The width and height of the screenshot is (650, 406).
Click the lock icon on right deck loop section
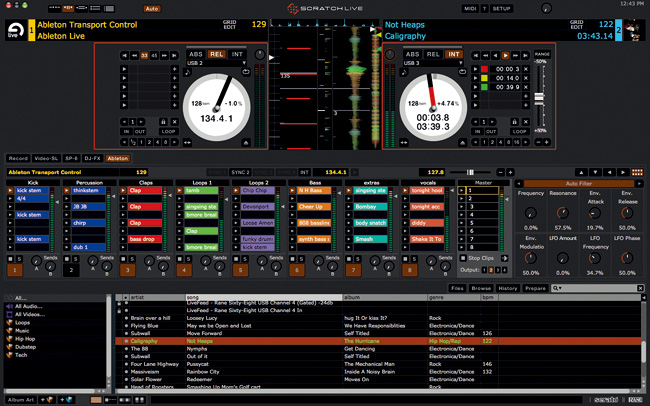point(514,122)
